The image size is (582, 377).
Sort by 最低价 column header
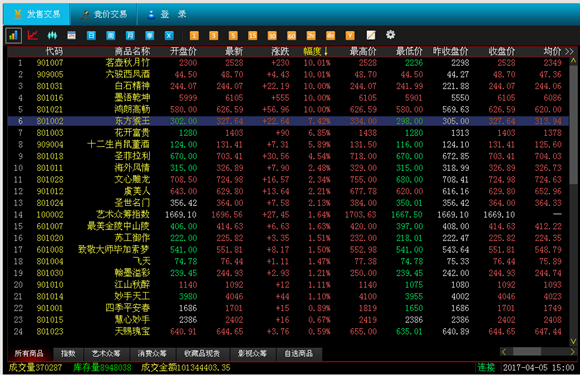409,52
